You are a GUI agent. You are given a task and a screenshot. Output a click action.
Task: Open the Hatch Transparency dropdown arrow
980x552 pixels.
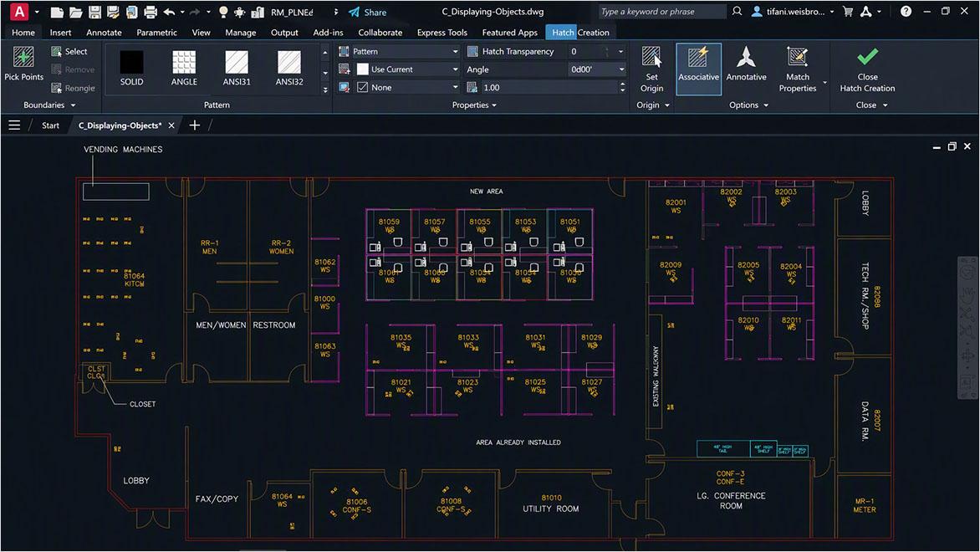pyautogui.click(x=620, y=51)
